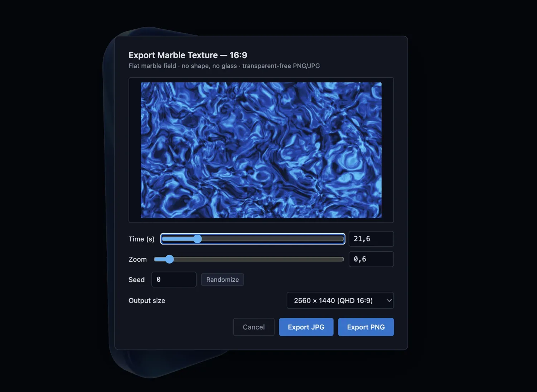Click the Export JPG button
This screenshot has height=392, width=537.
306,327
